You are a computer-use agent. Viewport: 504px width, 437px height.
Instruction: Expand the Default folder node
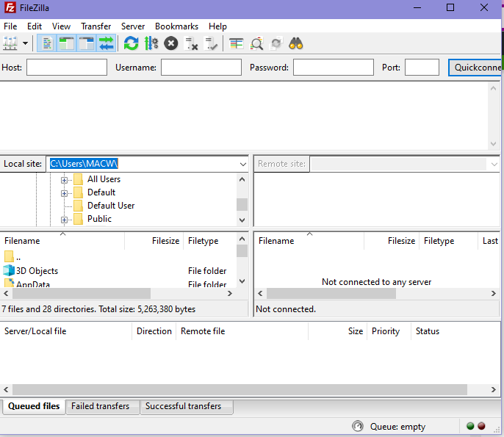click(x=64, y=193)
